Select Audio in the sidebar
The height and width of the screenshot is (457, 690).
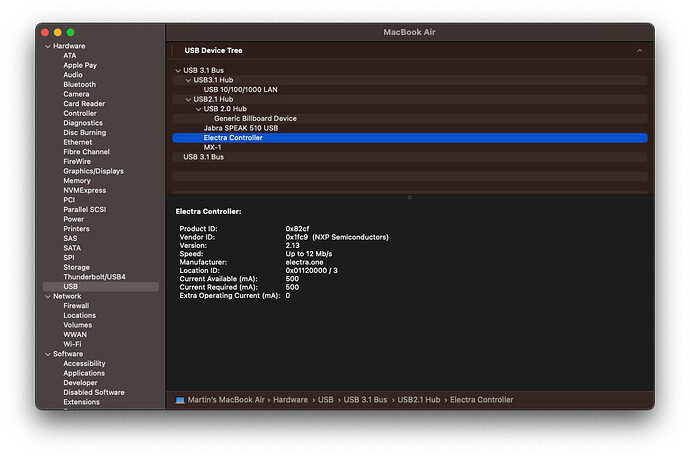tap(73, 75)
